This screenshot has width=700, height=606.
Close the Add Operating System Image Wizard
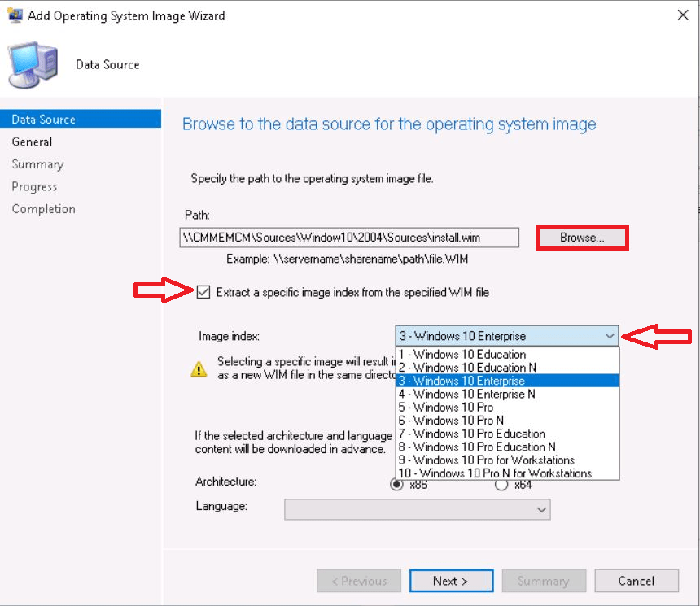coord(680,15)
